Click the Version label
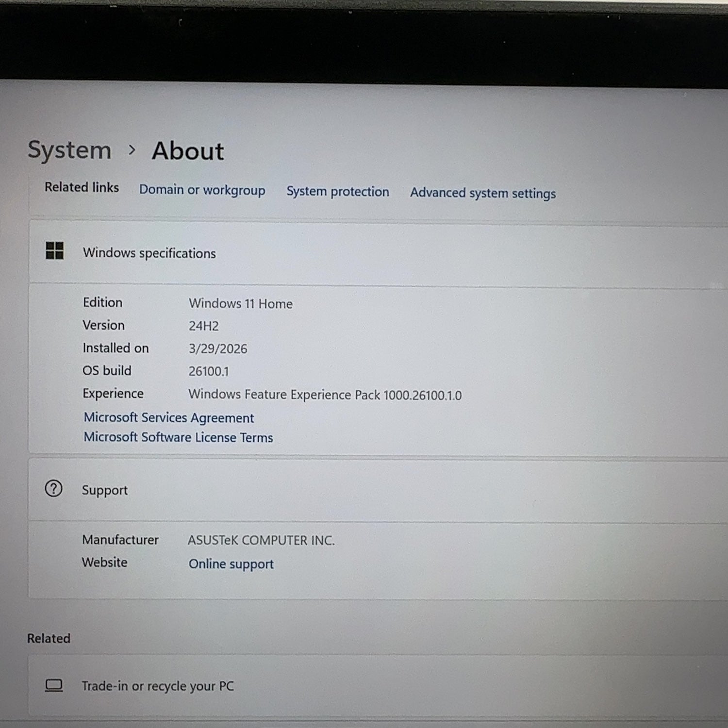Screen dimensions: 728x728 [x=103, y=325]
